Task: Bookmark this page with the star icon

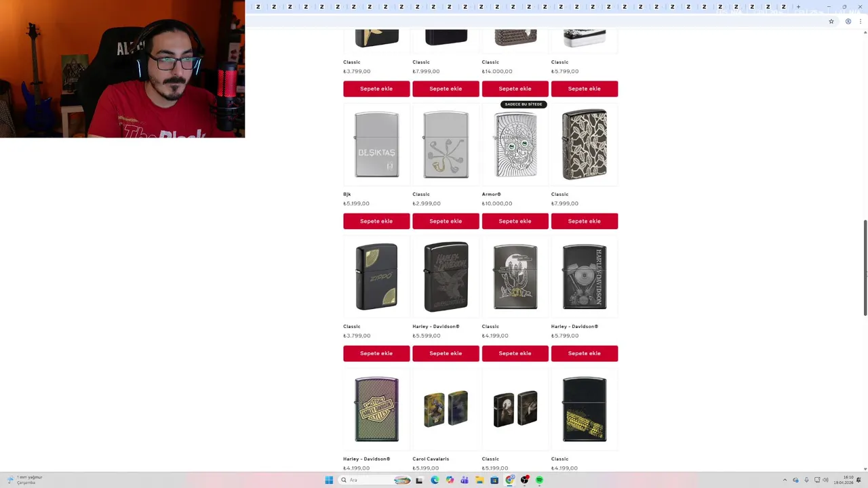Action: click(x=831, y=22)
